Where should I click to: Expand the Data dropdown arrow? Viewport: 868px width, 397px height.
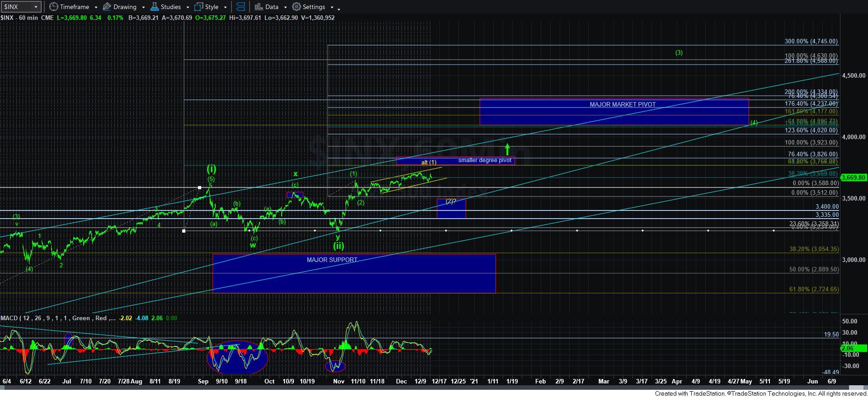(285, 7)
